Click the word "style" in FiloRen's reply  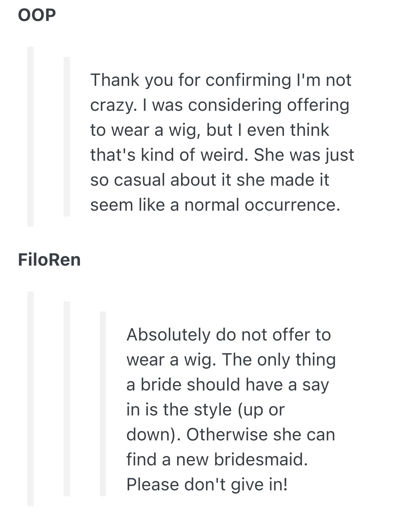tap(212, 410)
